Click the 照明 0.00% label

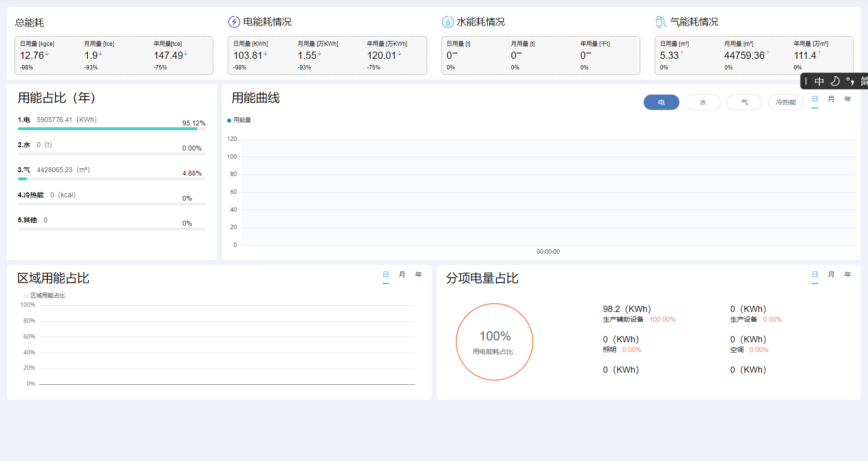(622, 350)
